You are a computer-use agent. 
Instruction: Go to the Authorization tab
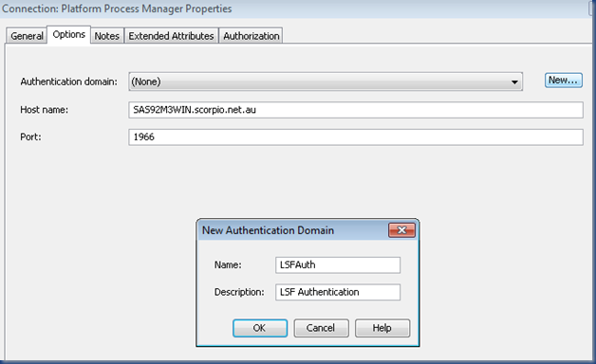pyautogui.click(x=251, y=36)
